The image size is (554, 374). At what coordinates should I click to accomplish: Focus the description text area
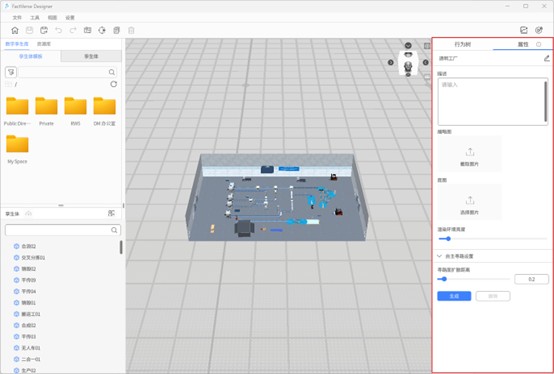tap(493, 102)
